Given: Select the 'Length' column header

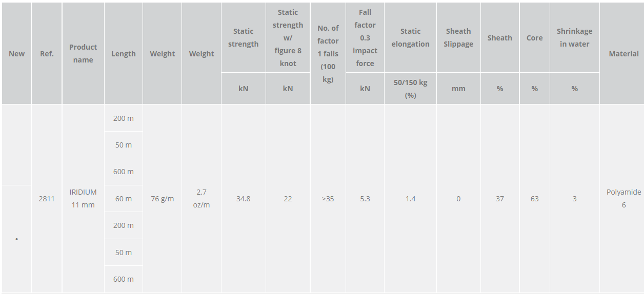Looking at the screenshot, I should point(124,54).
